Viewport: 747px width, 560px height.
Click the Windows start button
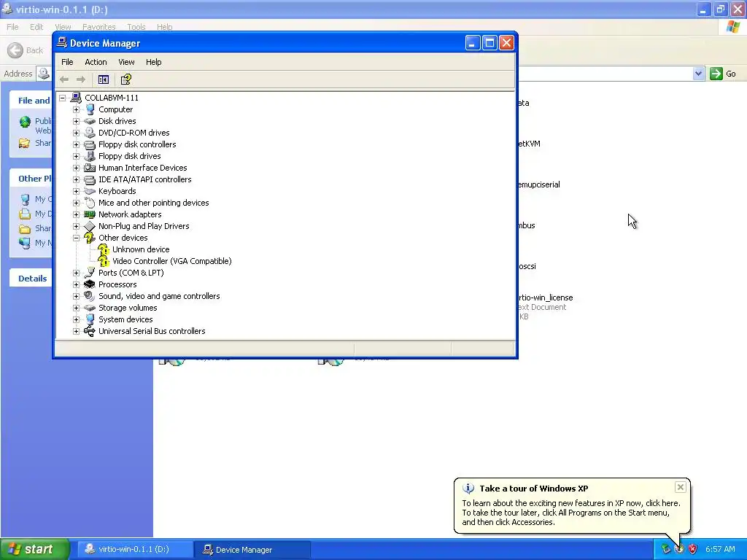coord(35,550)
